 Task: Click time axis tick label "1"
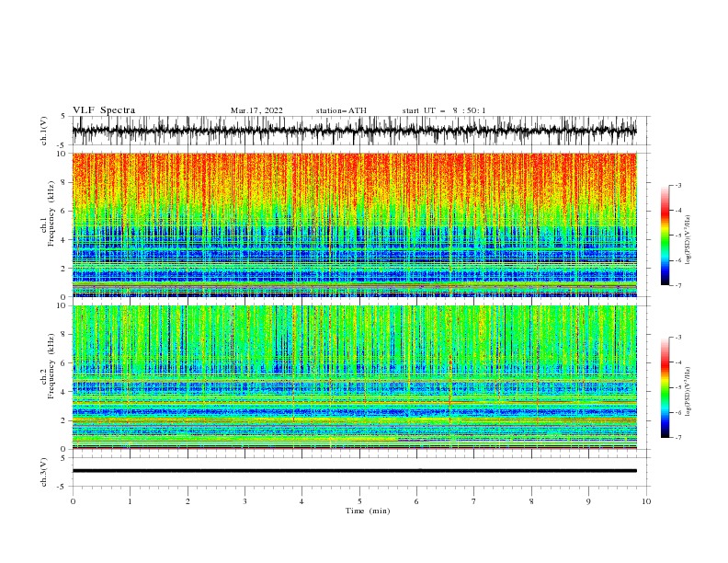(130, 501)
